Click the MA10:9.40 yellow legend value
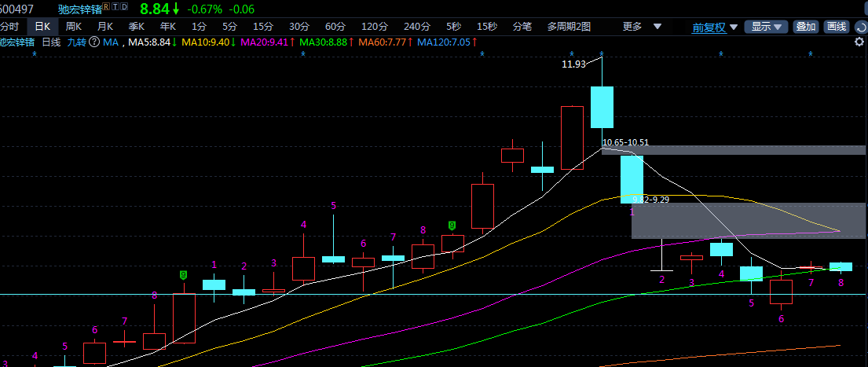868x367 pixels. pyautogui.click(x=206, y=42)
